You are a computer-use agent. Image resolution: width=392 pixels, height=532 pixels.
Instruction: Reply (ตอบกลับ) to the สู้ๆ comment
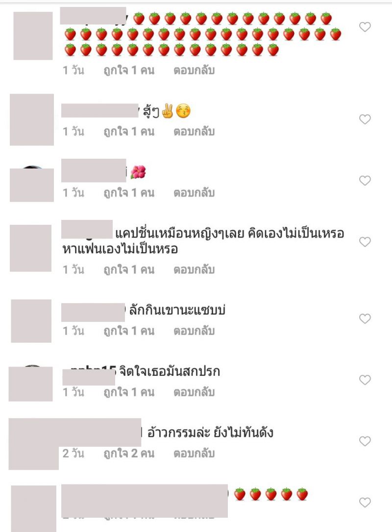point(194,131)
